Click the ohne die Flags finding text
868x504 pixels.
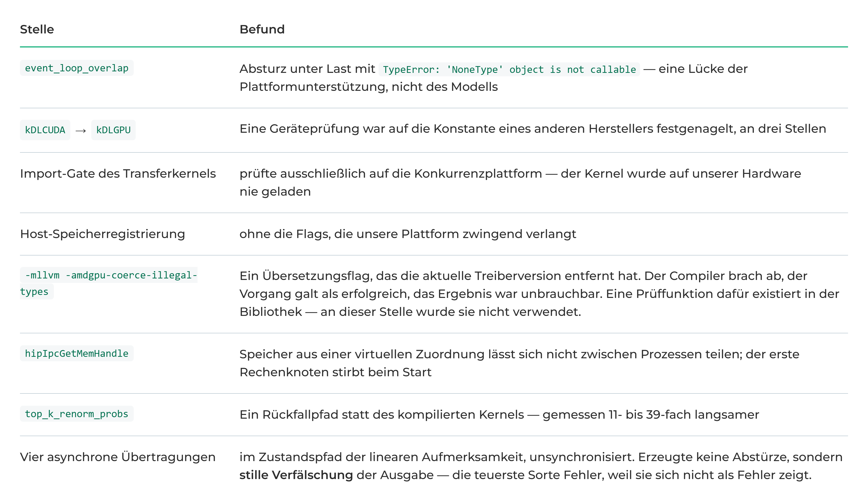(x=408, y=234)
